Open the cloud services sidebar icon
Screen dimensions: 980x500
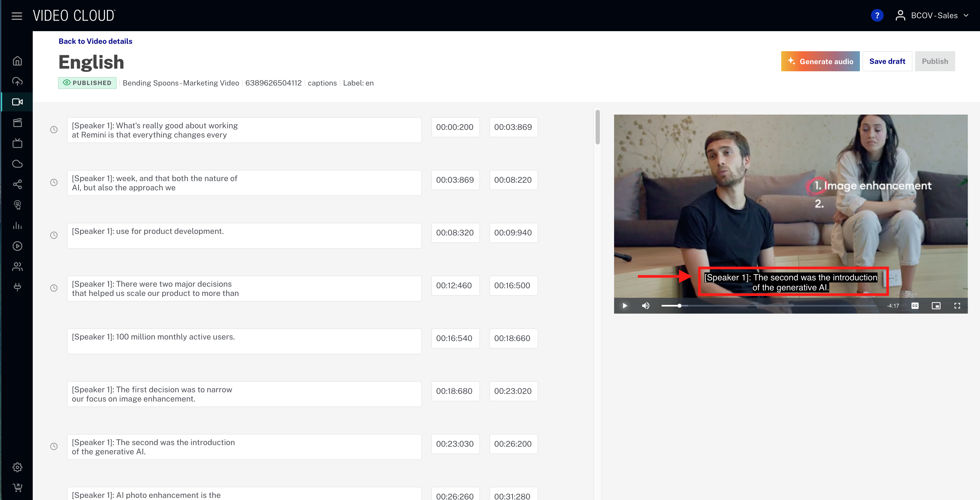tap(17, 164)
